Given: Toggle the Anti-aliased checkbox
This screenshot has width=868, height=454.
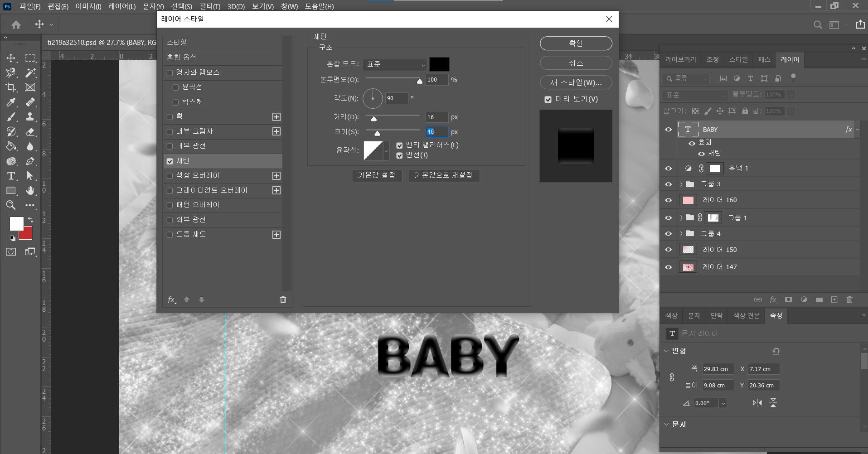Looking at the screenshot, I should [x=399, y=145].
